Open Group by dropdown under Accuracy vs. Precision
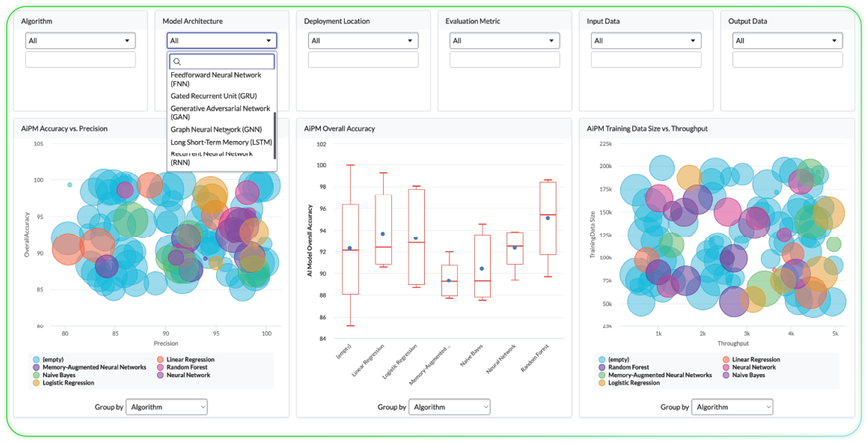868x443 pixels. pos(167,407)
